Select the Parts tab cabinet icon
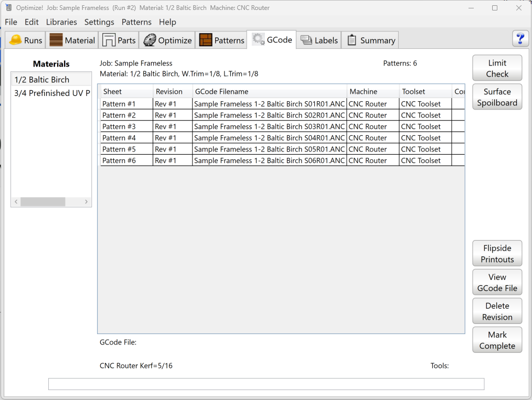The width and height of the screenshot is (532, 400). pyautogui.click(x=109, y=40)
